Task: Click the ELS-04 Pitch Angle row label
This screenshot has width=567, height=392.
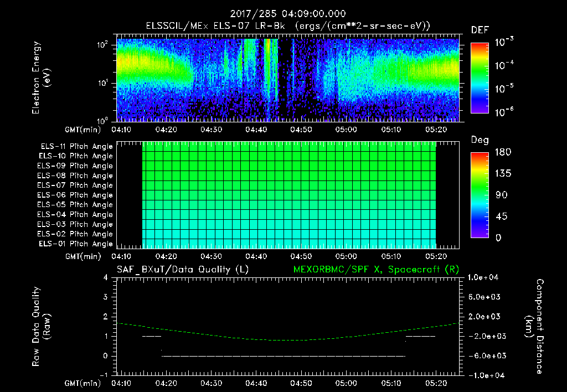Action: [75, 215]
